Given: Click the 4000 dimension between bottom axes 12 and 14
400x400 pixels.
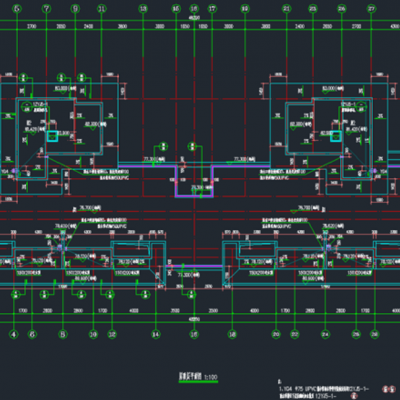Looking at the screenshot, I should tap(134, 311).
